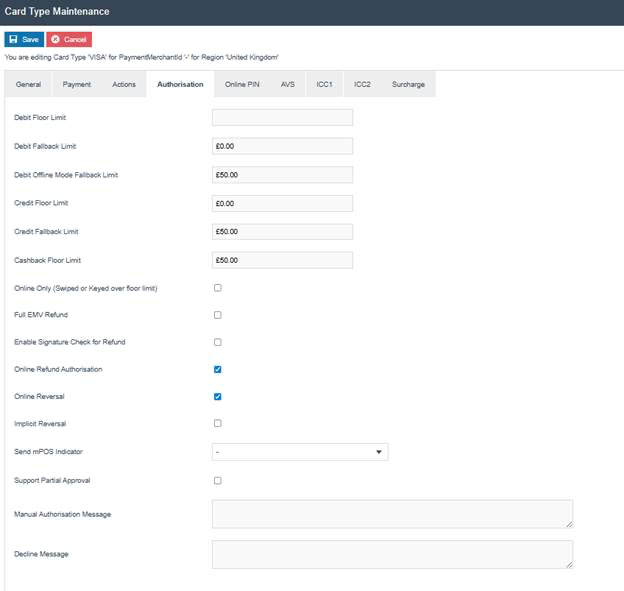This screenshot has width=624, height=591.
Task: Click the 'Send mPOS Indicator' label
Action: coord(48,452)
